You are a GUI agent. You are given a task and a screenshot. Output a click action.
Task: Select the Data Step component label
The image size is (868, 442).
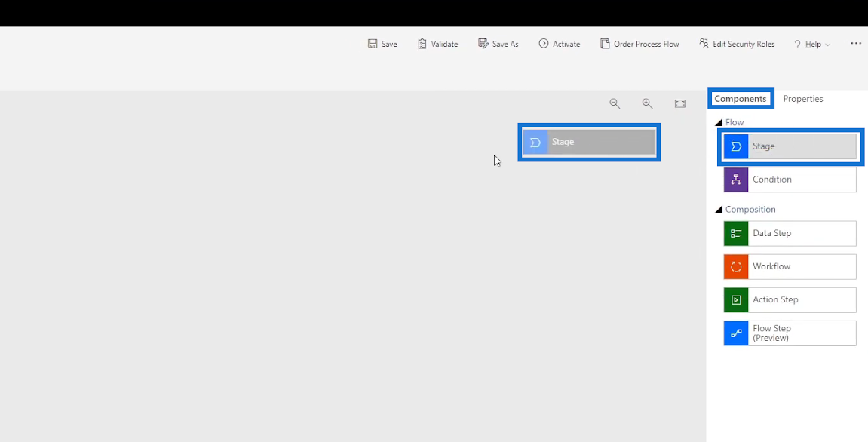click(771, 233)
